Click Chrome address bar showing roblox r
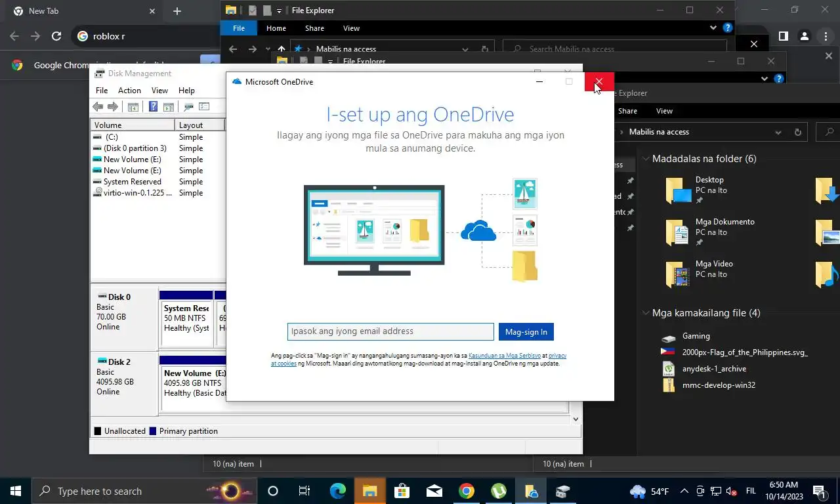This screenshot has height=504, width=840. 144,36
